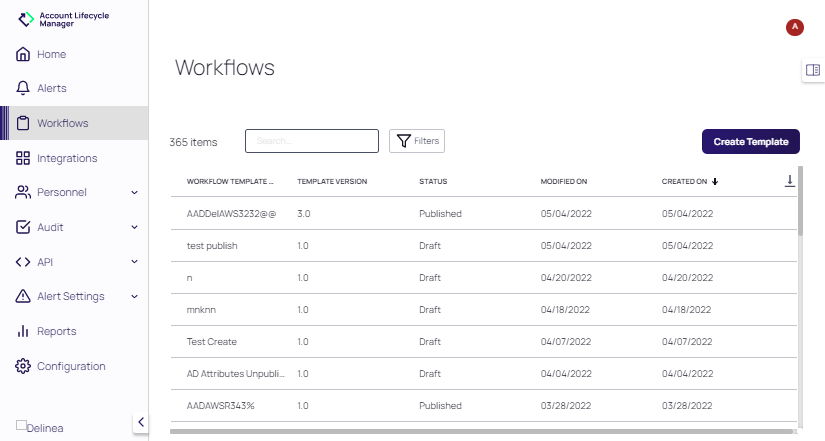Click the download export icon above table
This screenshot has width=825, height=441.
pos(790,181)
